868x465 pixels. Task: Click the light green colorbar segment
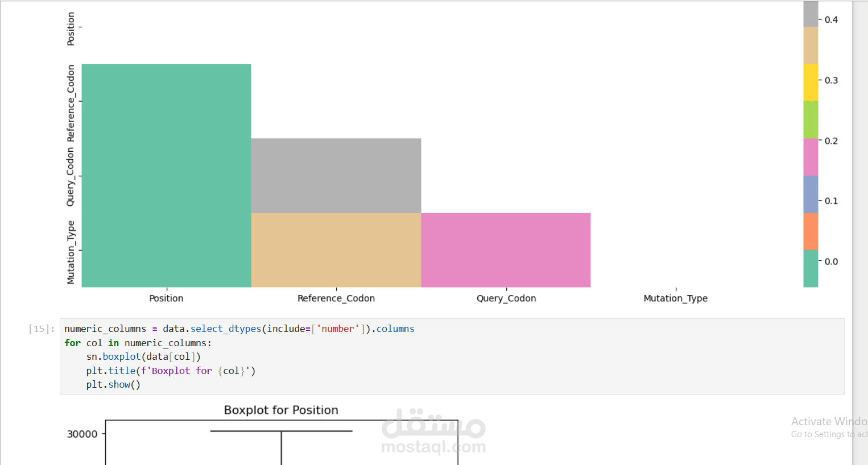[811, 120]
